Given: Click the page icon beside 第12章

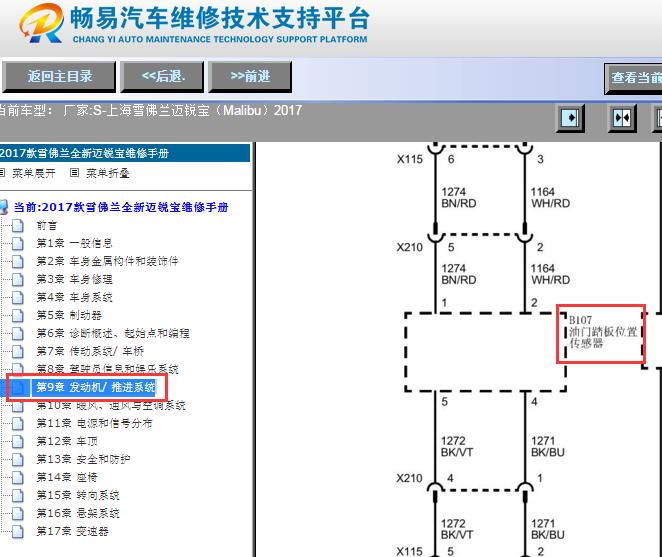Looking at the screenshot, I should (x=18, y=441).
